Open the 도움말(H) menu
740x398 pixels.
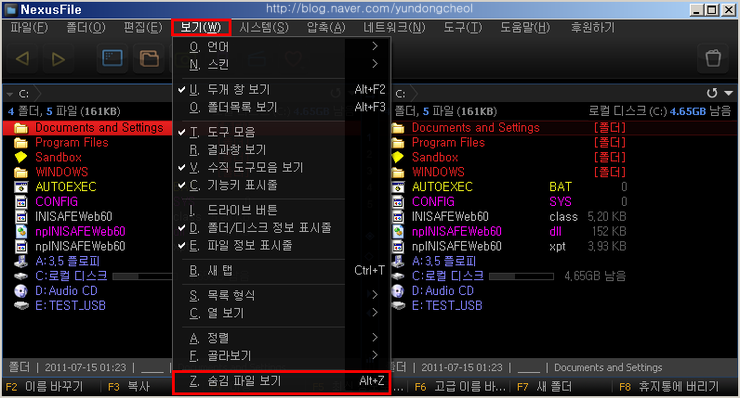click(x=525, y=27)
